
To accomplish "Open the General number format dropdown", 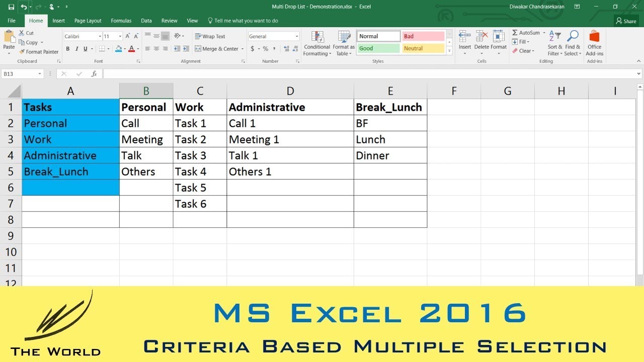I will [x=297, y=36].
